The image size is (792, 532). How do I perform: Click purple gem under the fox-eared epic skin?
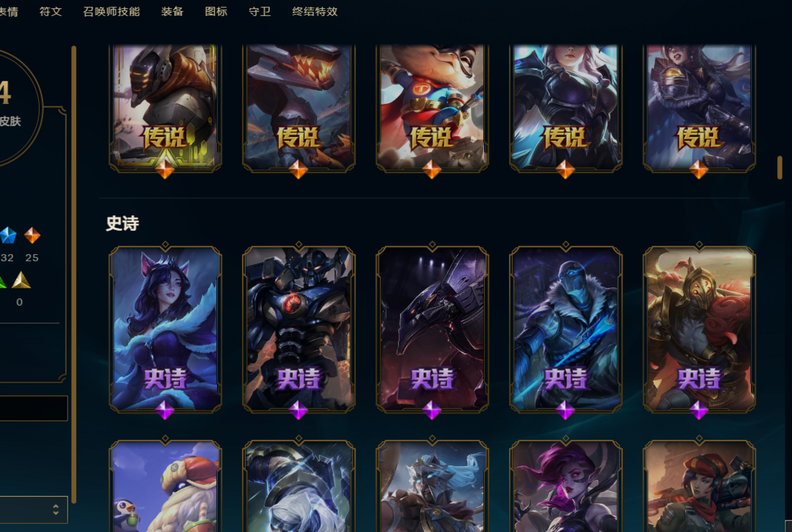pos(165,410)
